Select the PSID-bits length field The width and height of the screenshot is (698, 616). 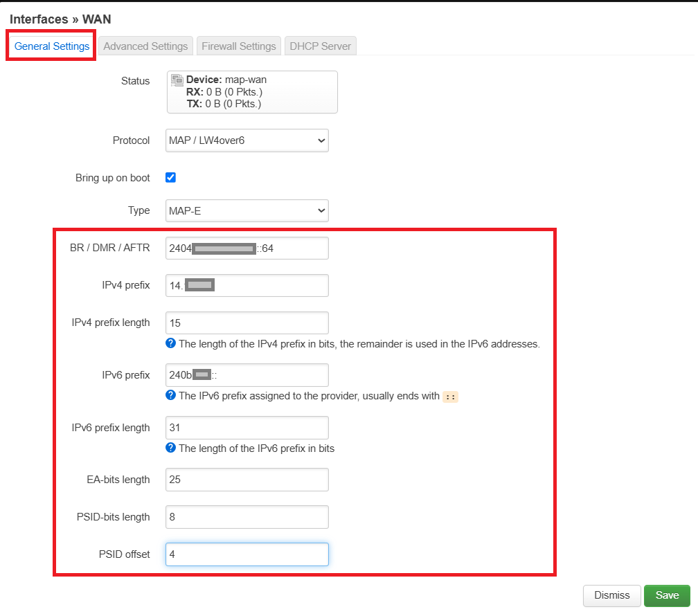[247, 517]
